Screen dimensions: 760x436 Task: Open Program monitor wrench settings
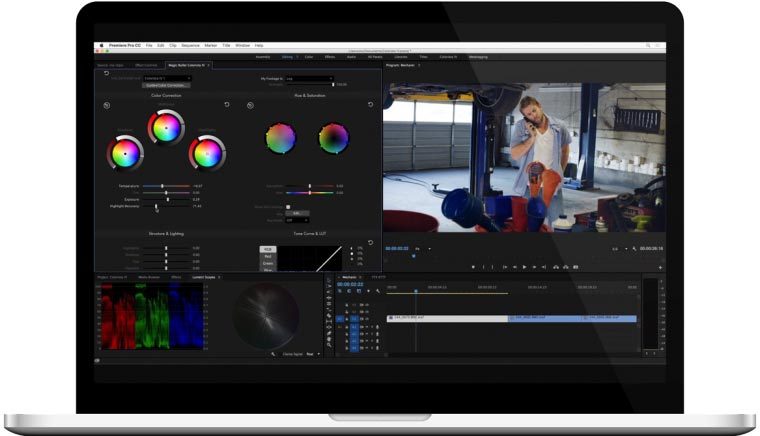[634, 249]
